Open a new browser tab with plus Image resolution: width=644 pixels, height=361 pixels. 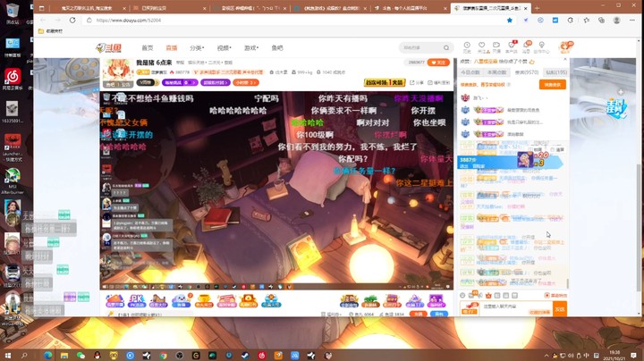(538, 8)
